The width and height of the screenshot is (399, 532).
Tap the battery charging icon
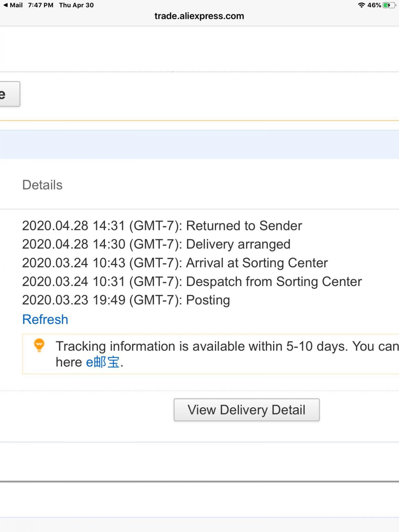click(389, 5)
